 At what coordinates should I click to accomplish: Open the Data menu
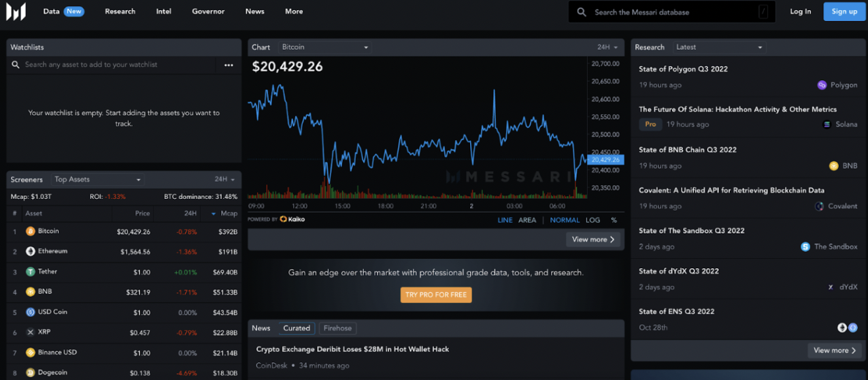pyautogui.click(x=51, y=12)
